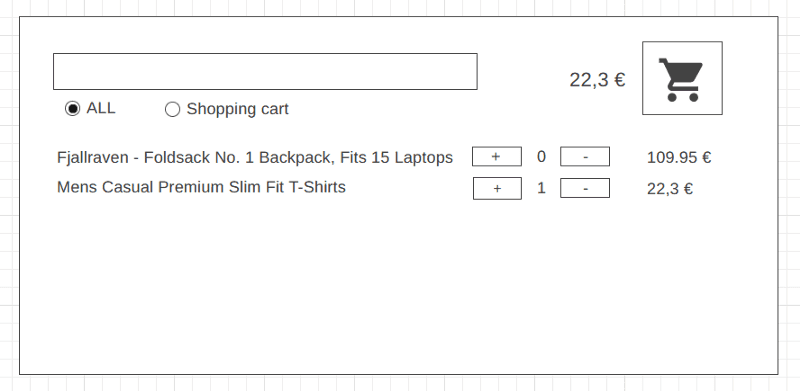This screenshot has width=800, height=391.
Task: Click the empty panel area below product list
Action: coord(398,286)
